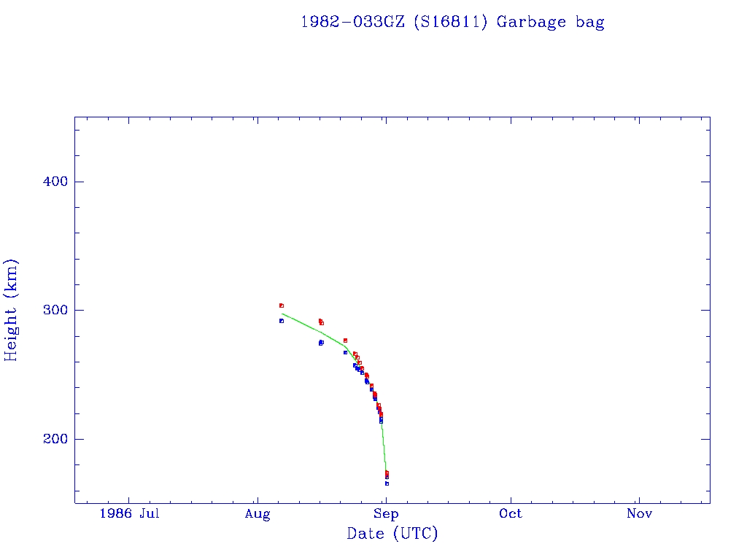Select the lowest blue data point near Sep
The image size is (747, 560).
pyautogui.click(x=387, y=483)
